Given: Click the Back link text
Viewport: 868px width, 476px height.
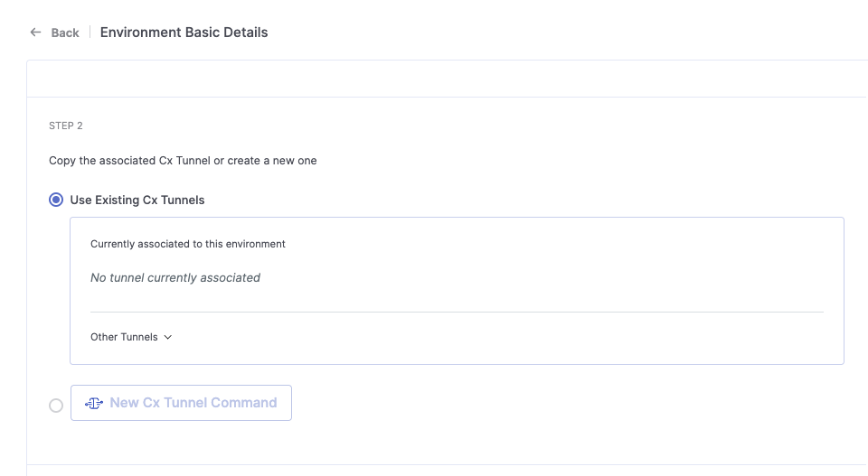Looking at the screenshot, I should coord(65,33).
